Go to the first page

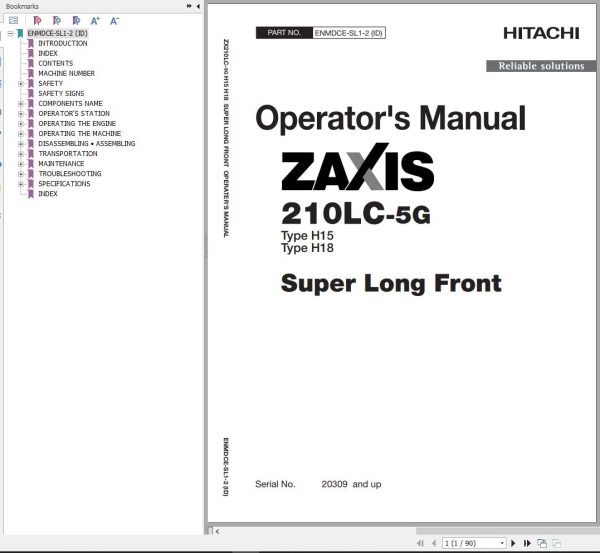tap(421, 543)
